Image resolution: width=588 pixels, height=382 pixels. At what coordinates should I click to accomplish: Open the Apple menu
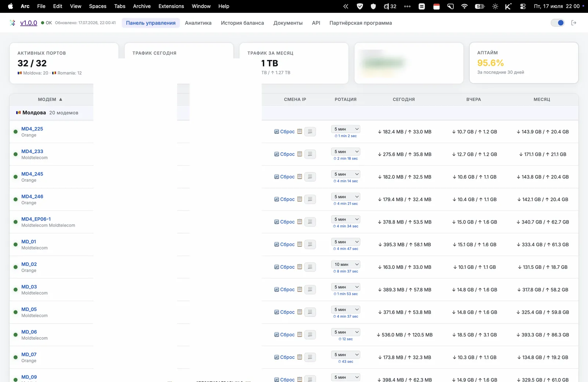point(10,6)
